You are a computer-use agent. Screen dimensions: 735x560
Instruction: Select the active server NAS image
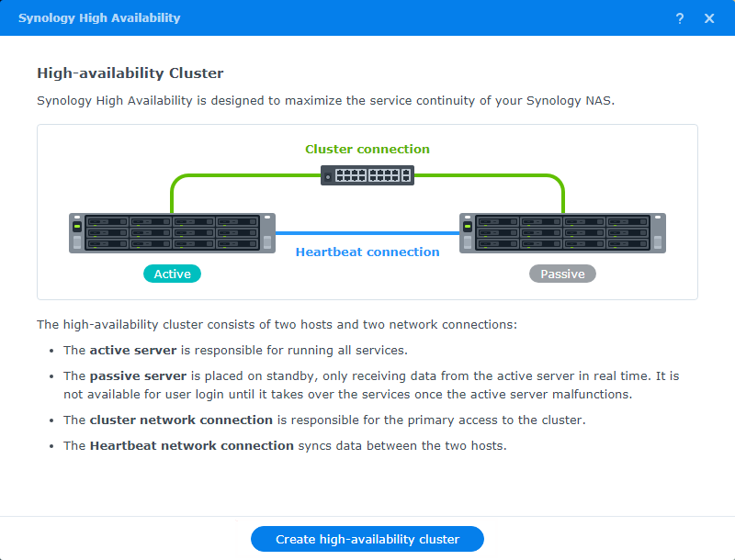click(x=172, y=233)
